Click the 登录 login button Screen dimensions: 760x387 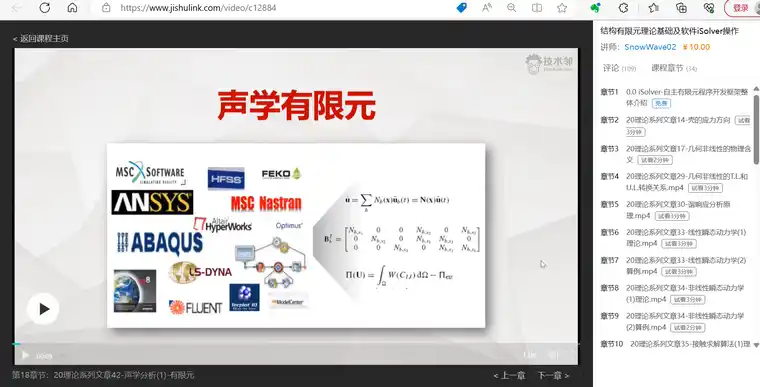point(742,8)
